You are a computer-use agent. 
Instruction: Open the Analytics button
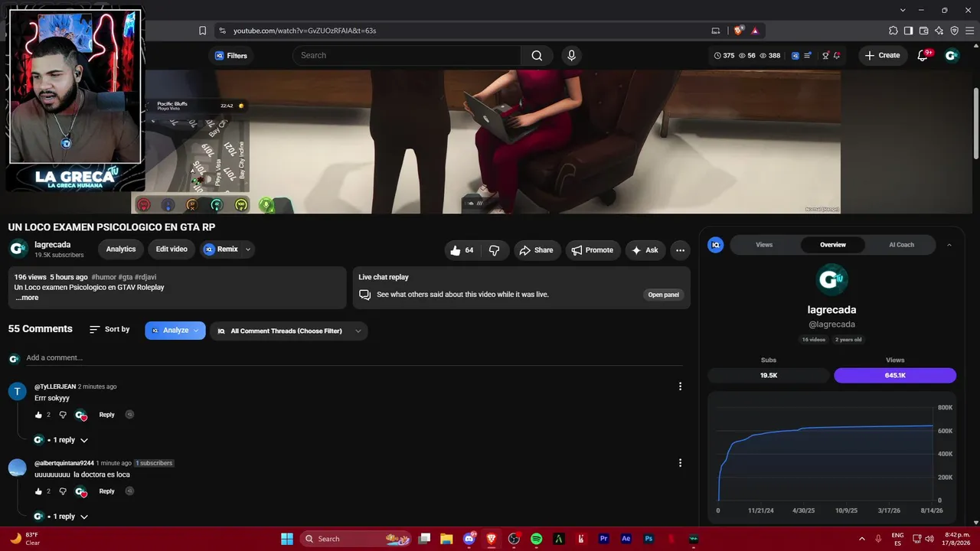pos(121,249)
